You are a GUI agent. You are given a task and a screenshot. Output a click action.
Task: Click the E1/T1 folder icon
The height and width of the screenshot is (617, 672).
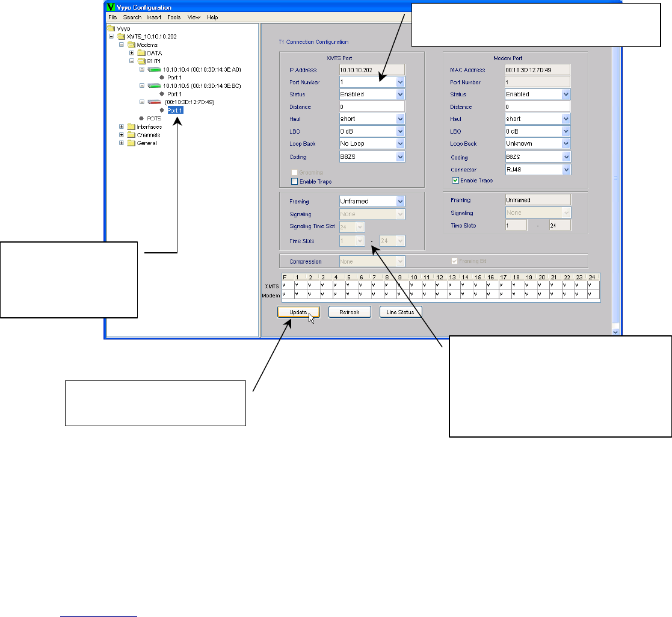point(141,61)
